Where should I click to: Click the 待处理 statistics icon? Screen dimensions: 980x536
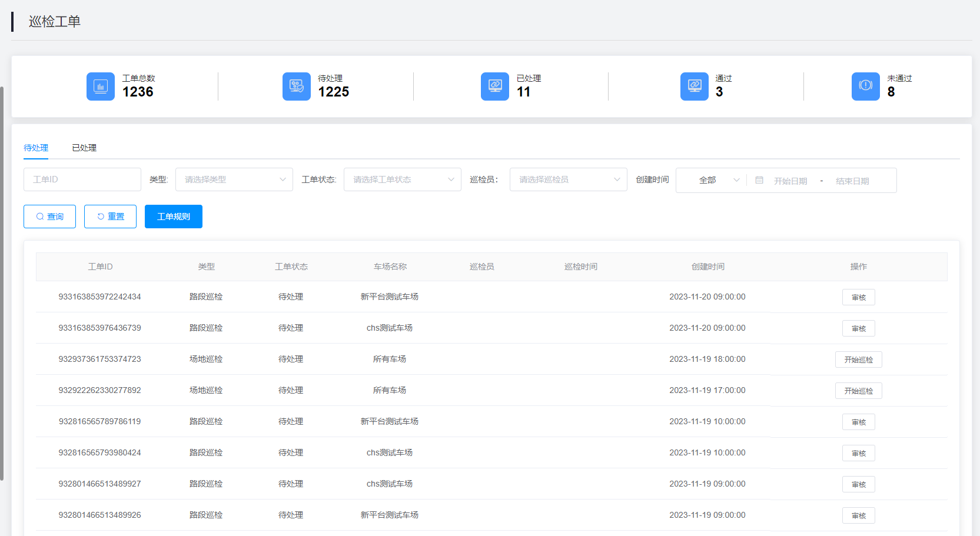tap(296, 86)
